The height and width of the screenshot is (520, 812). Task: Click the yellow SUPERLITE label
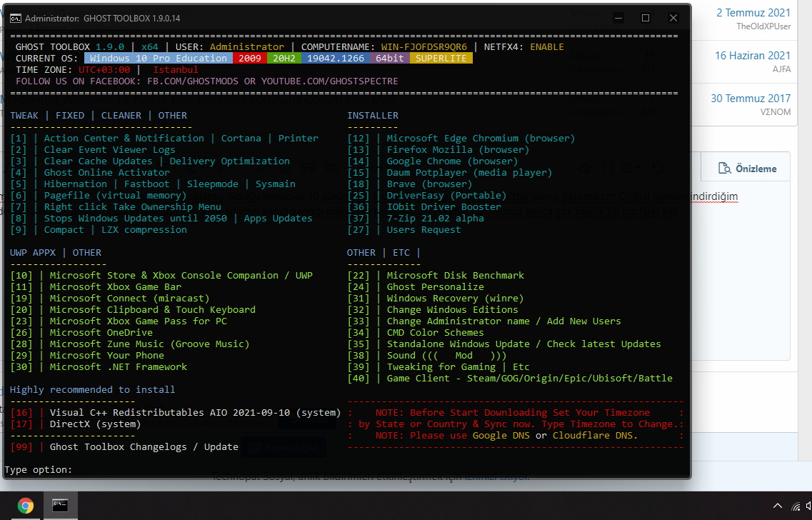[441, 58]
